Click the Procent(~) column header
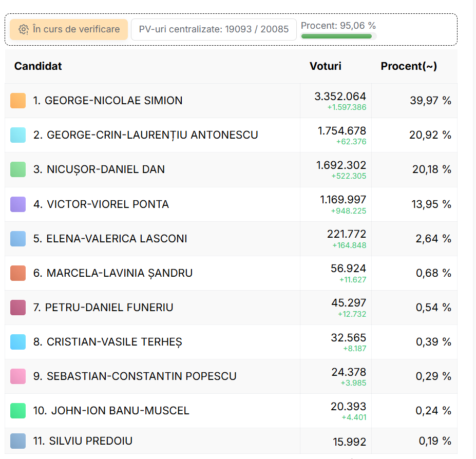Image resolution: width=476 pixels, height=459 pixels. click(x=409, y=66)
